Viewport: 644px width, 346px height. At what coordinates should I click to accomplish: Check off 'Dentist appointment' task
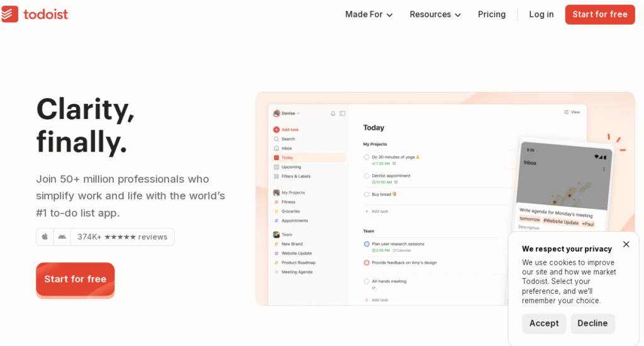coord(367,176)
